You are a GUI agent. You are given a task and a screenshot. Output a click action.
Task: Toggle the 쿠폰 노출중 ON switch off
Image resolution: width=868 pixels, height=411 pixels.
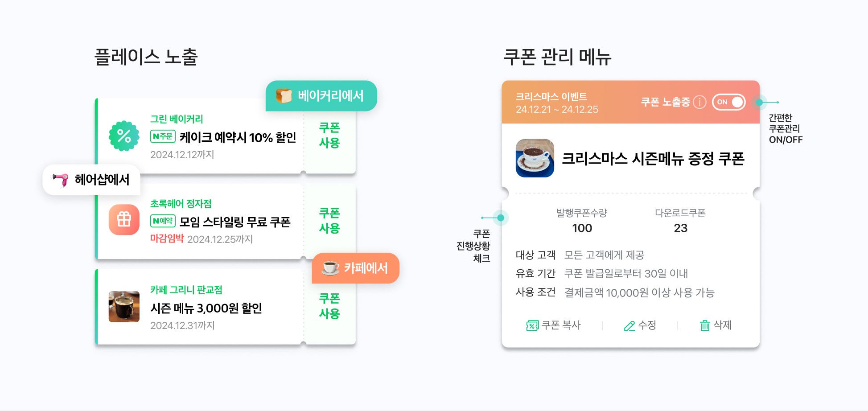(x=729, y=102)
